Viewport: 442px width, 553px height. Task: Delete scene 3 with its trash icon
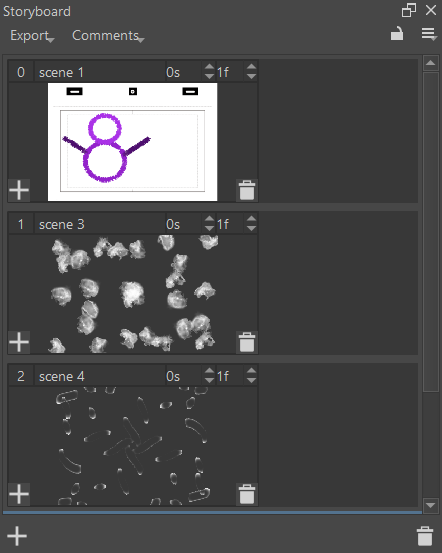[247, 342]
